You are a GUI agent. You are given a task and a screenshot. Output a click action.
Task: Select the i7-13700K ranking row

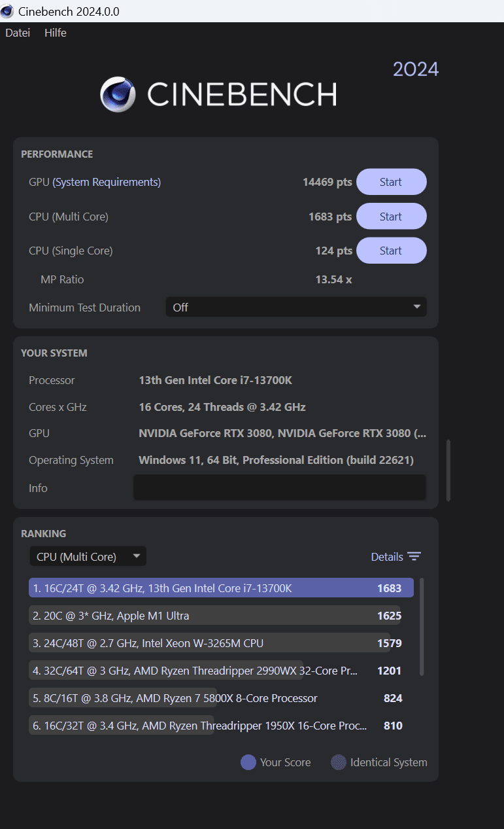coord(221,588)
